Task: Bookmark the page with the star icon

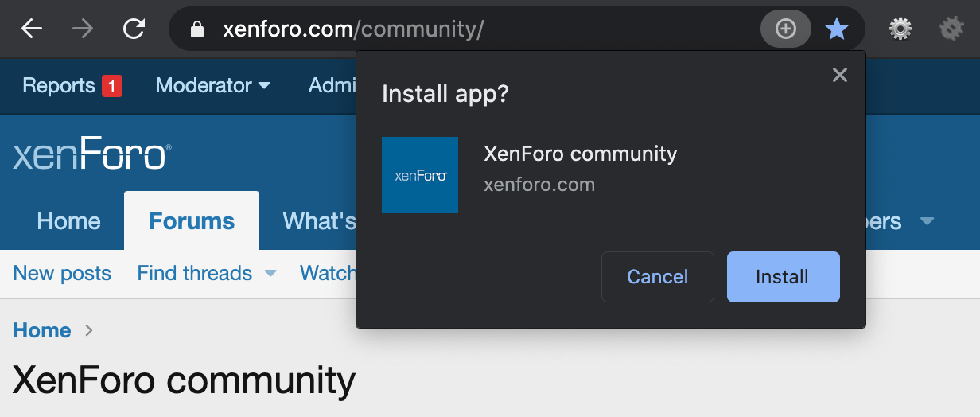Action: pyautogui.click(x=836, y=30)
